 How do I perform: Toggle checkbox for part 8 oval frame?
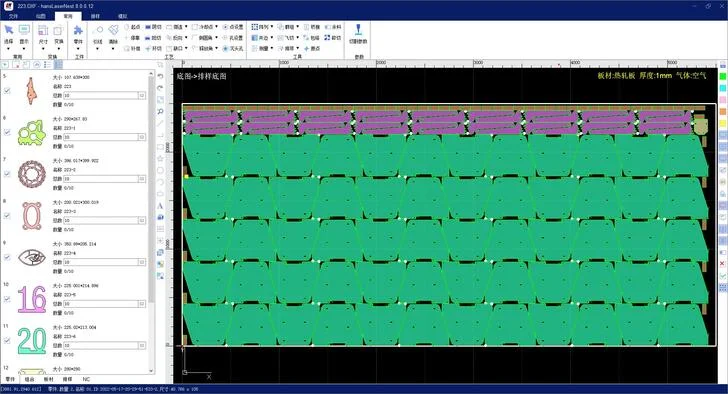(x=7, y=216)
